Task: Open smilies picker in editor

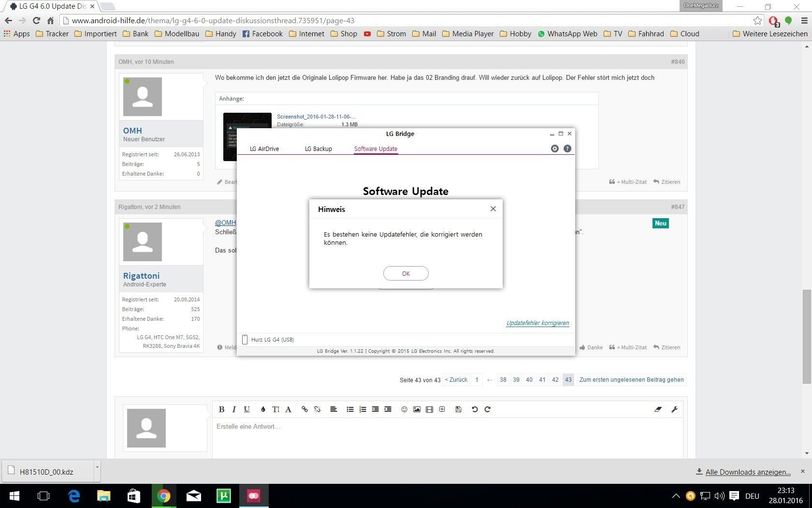Action: (x=404, y=409)
